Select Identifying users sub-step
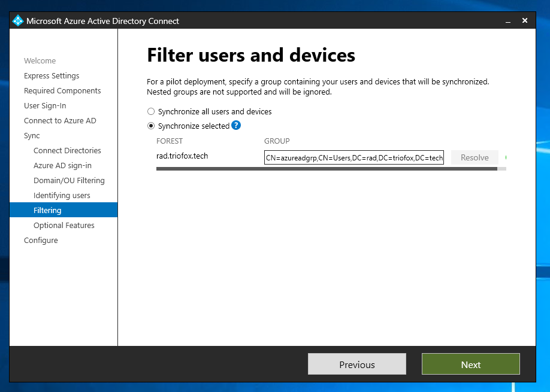 tap(62, 196)
